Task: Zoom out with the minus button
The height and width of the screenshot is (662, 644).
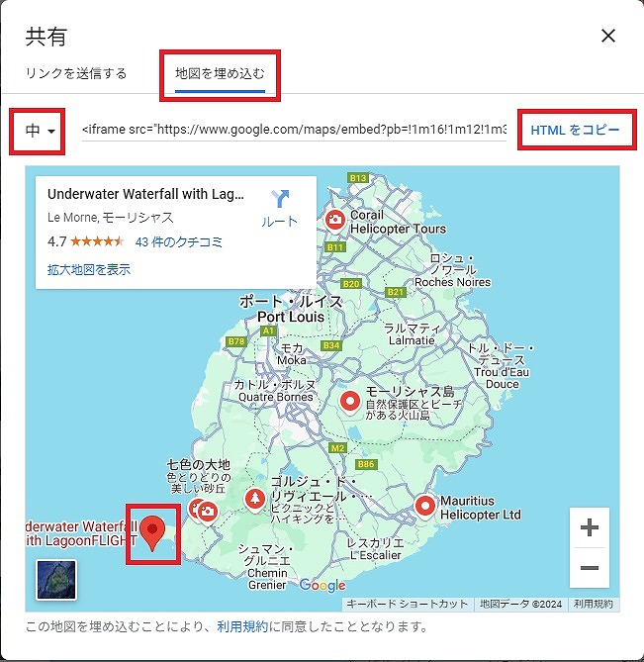Action: tap(590, 568)
